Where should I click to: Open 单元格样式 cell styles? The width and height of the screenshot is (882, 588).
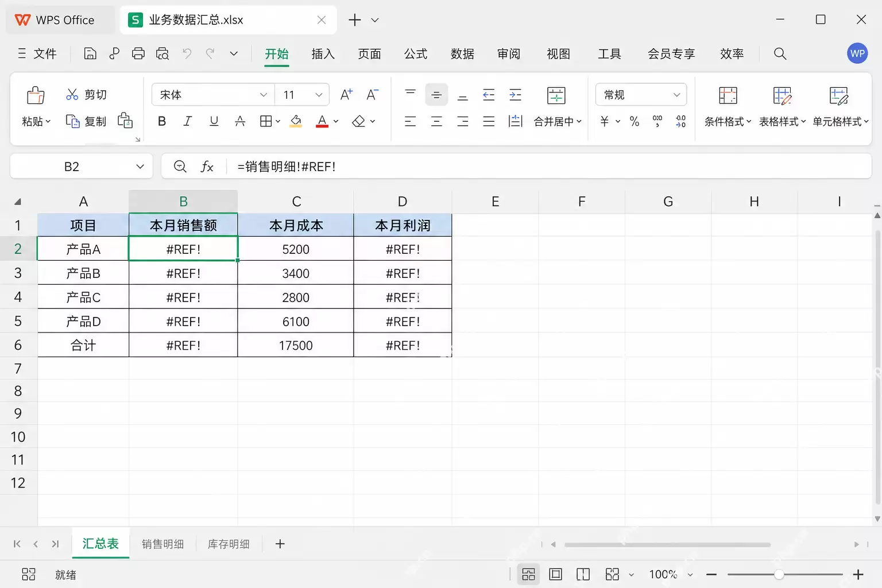click(x=840, y=107)
